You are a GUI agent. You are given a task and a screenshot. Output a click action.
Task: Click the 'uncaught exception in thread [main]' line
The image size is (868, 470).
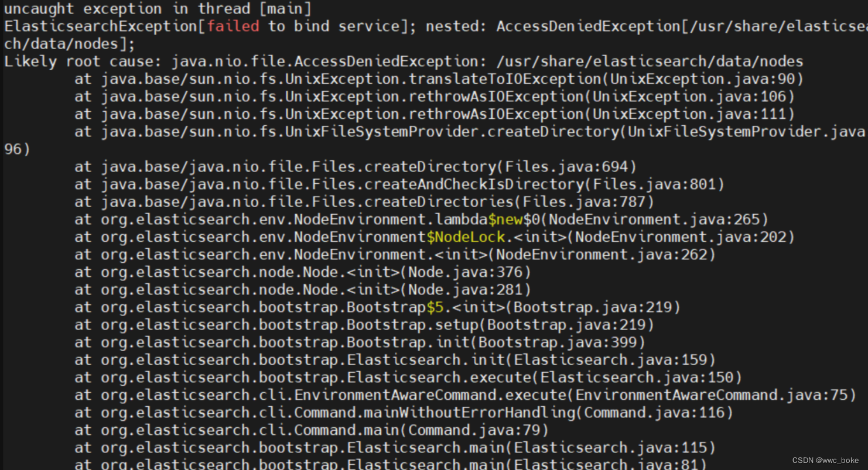click(x=158, y=9)
